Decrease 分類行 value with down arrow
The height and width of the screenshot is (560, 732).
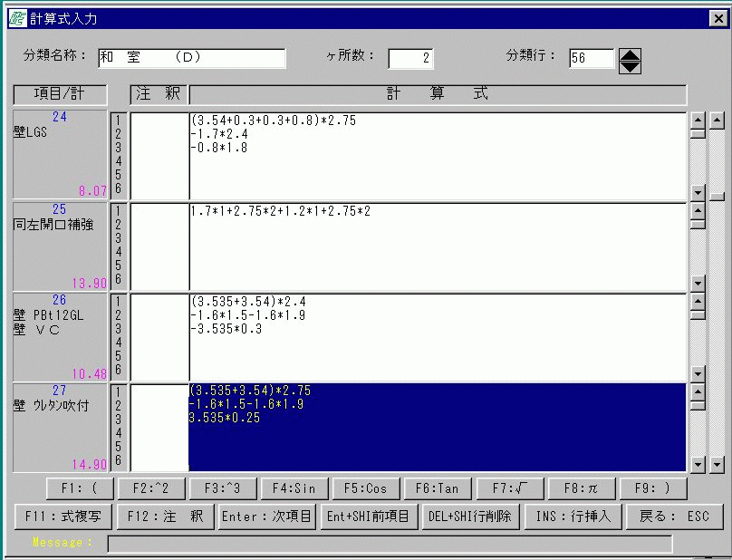coord(630,66)
